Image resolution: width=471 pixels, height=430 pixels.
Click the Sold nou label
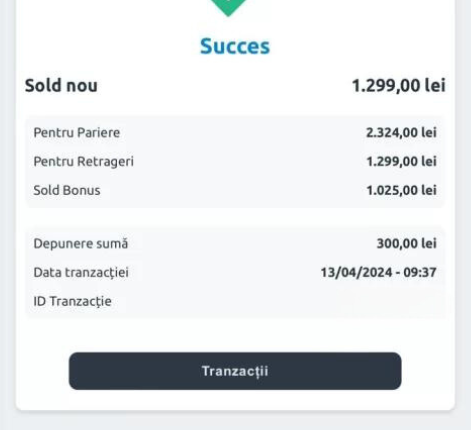tap(61, 85)
